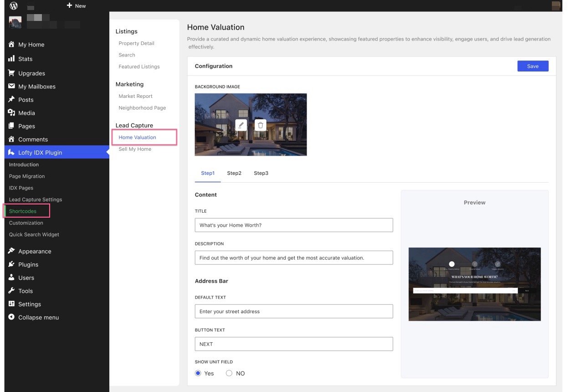Click the Lofty IDX Plugin logo icon
The width and height of the screenshot is (571, 392).
12,153
